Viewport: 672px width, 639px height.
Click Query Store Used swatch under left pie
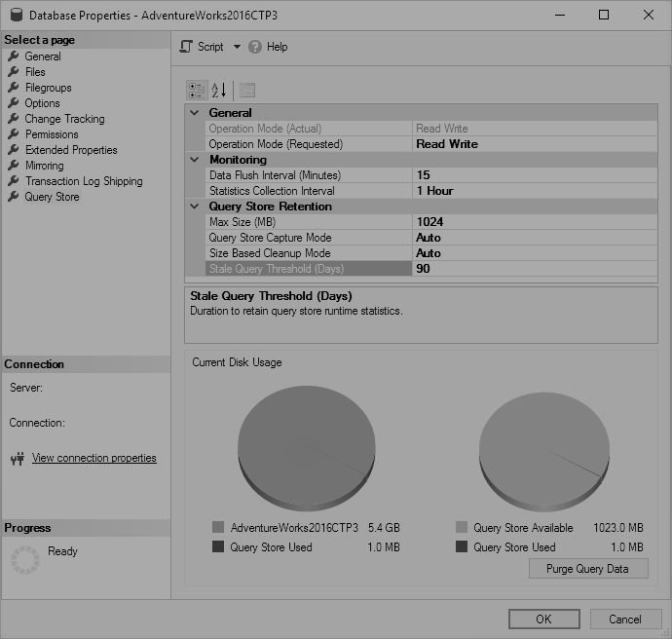coord(218,546)
